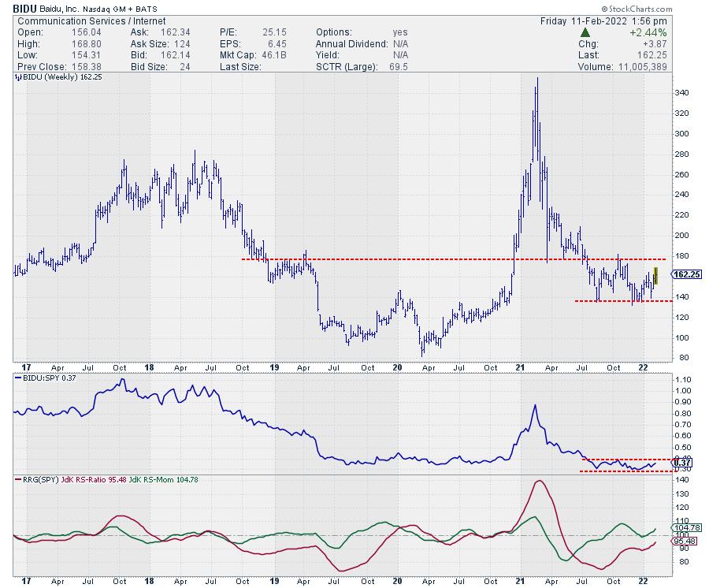The width and height of the screenshot is (709, 588).
Task: Click the yellow highlighted latest weekly candle
Action: 655,277
